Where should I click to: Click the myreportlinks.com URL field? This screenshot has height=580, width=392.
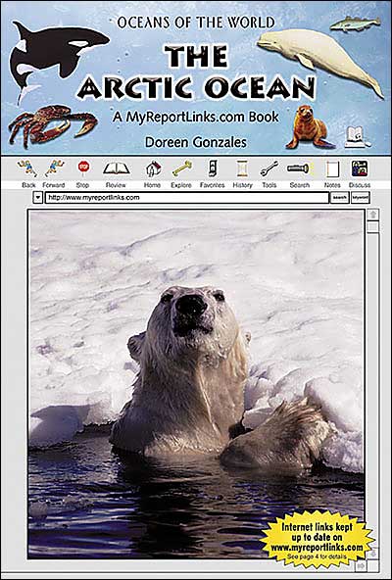click(x=187, y=198)
